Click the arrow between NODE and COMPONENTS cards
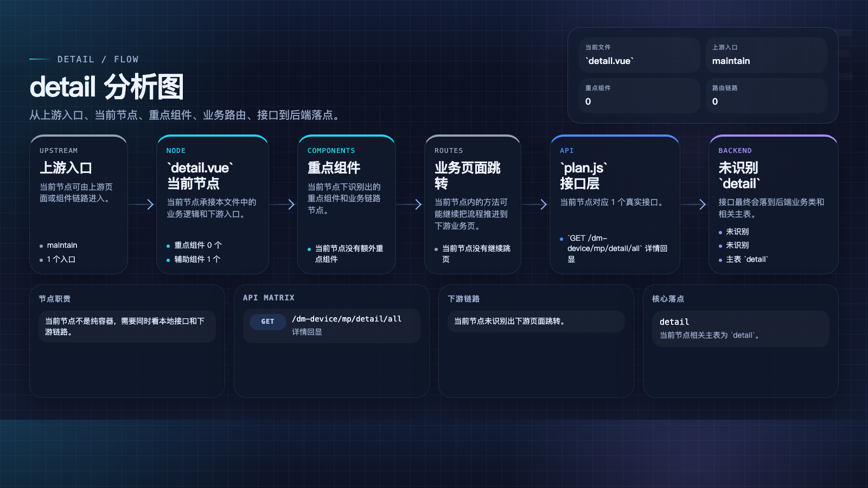 (x=283, y=204)
